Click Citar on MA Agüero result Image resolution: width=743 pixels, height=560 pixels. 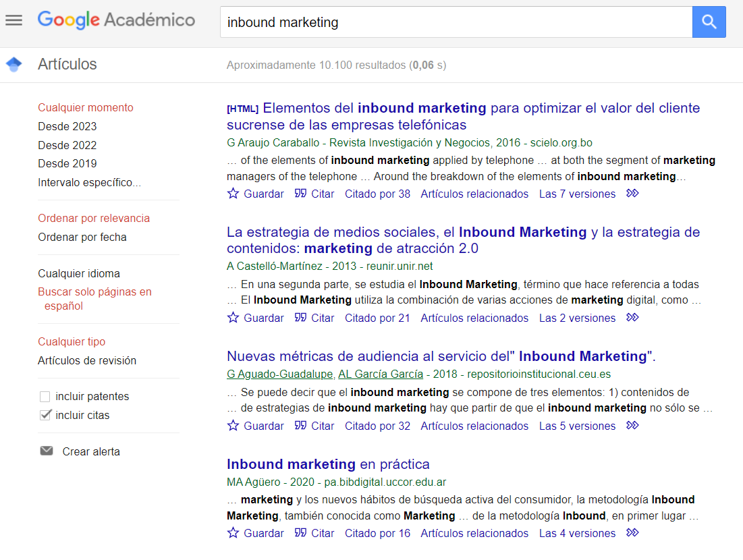pyautogui.click(x=323, y=533)
